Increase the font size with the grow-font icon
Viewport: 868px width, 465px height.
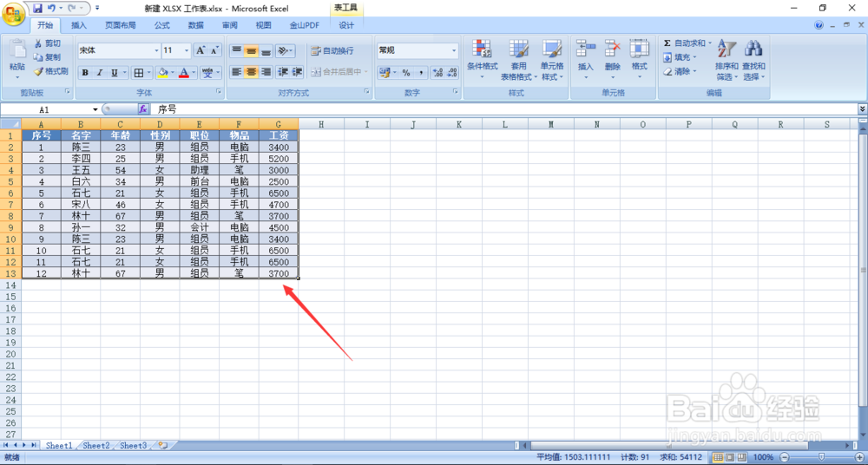[201, 50]
